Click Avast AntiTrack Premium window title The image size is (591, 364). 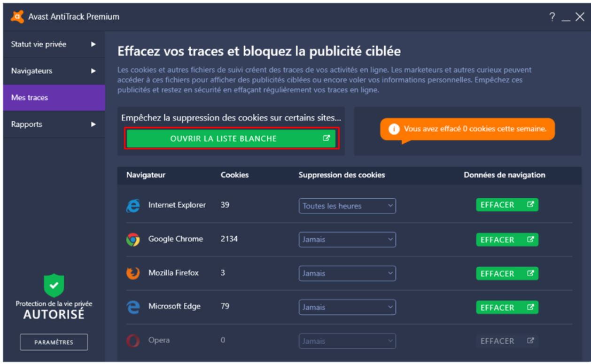tap(74, 17)
